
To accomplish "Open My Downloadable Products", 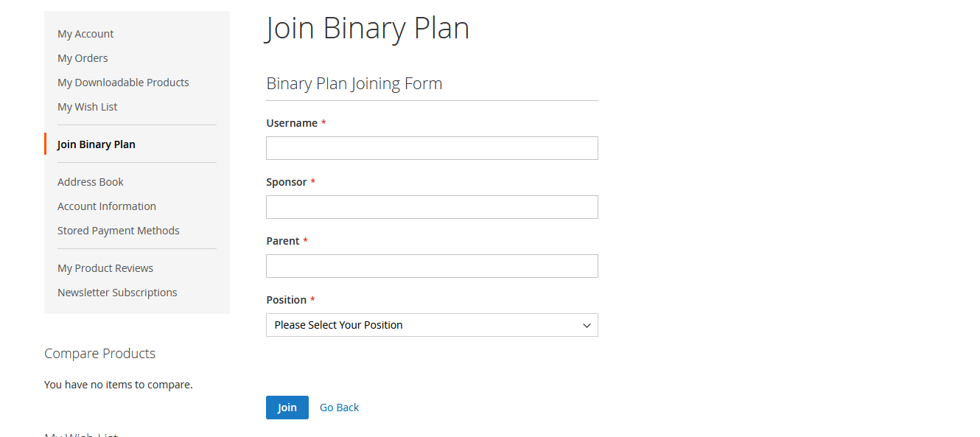I will (x=123, y=83).
